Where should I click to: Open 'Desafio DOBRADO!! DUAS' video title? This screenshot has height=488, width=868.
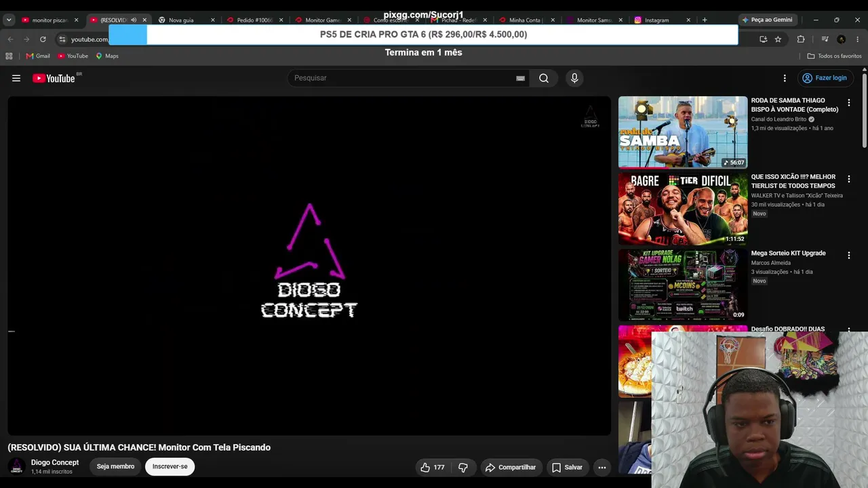pos(788,329)
